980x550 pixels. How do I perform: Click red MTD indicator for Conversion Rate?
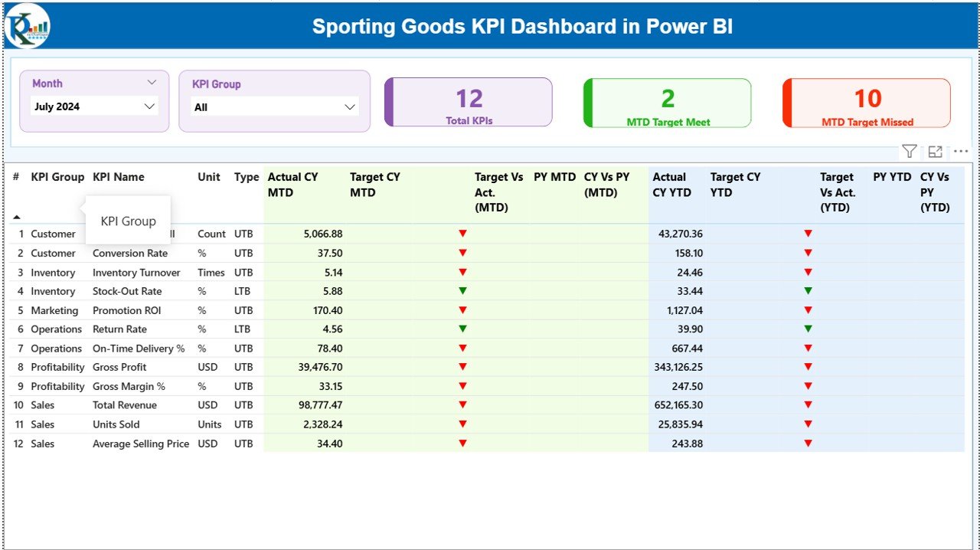click(462, 253)
